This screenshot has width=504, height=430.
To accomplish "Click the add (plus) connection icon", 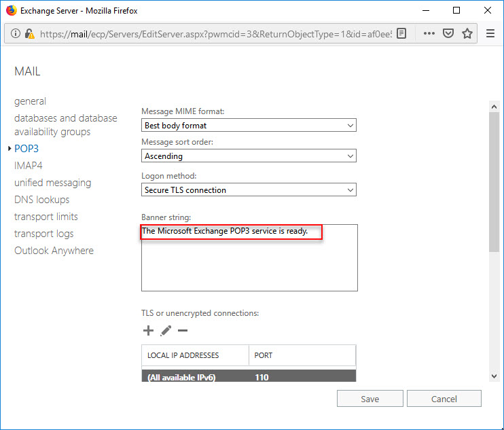I will click(x=148, y=330).
